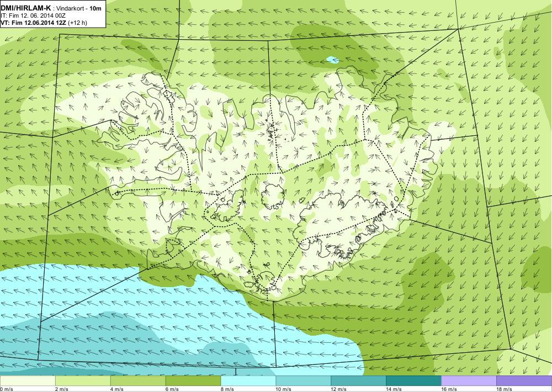The height and width of the screenshot is (392, 552).
Task: Click the "2 m/s" legend label
Action: [x=62, y=389]
